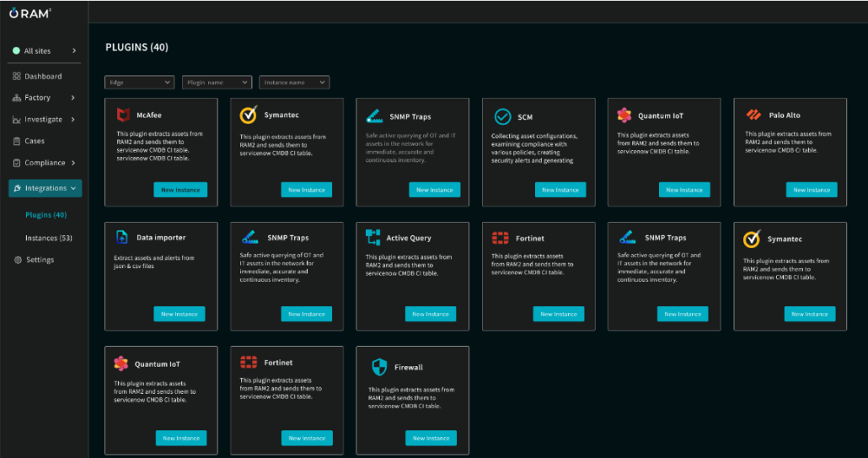Create New Instance for the Data importer plugin
The width and height of the screenshot is (868, 458).
[179, 314]
